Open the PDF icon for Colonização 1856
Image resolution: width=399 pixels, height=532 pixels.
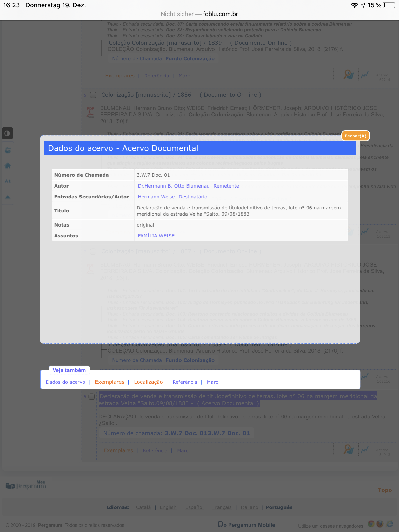coord(90,112)
